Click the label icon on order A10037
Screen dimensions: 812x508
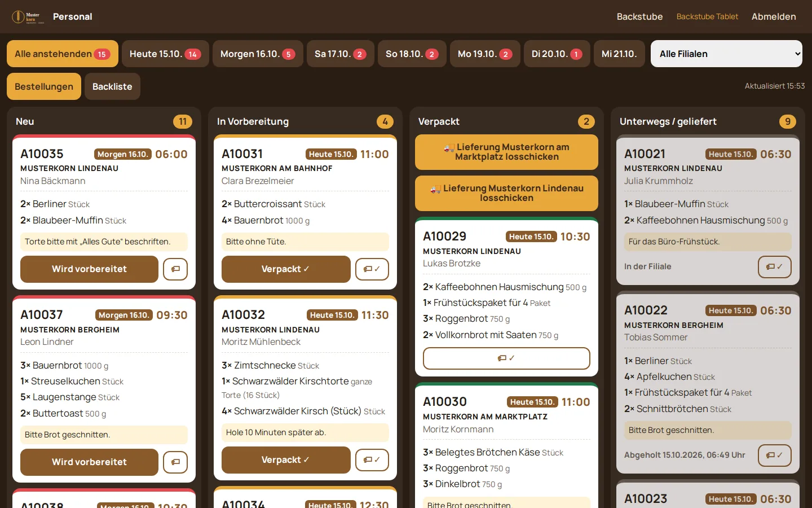[175, 462]
